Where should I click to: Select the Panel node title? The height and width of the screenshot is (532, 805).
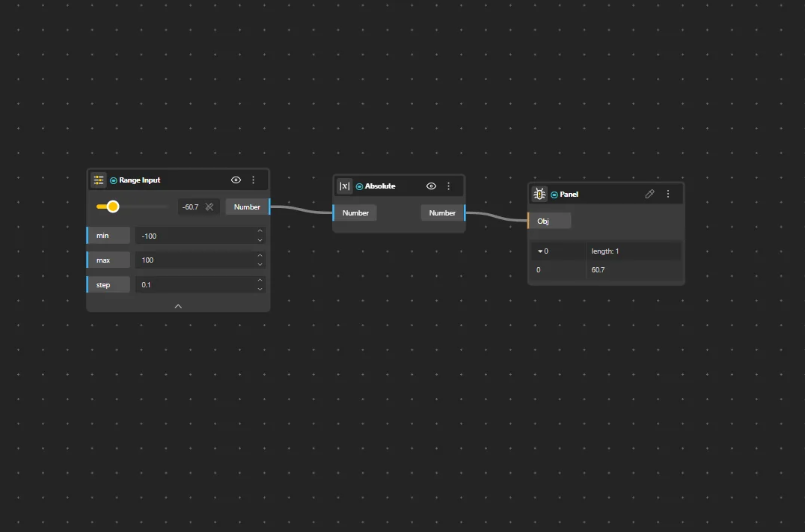[x=569, y=195]
